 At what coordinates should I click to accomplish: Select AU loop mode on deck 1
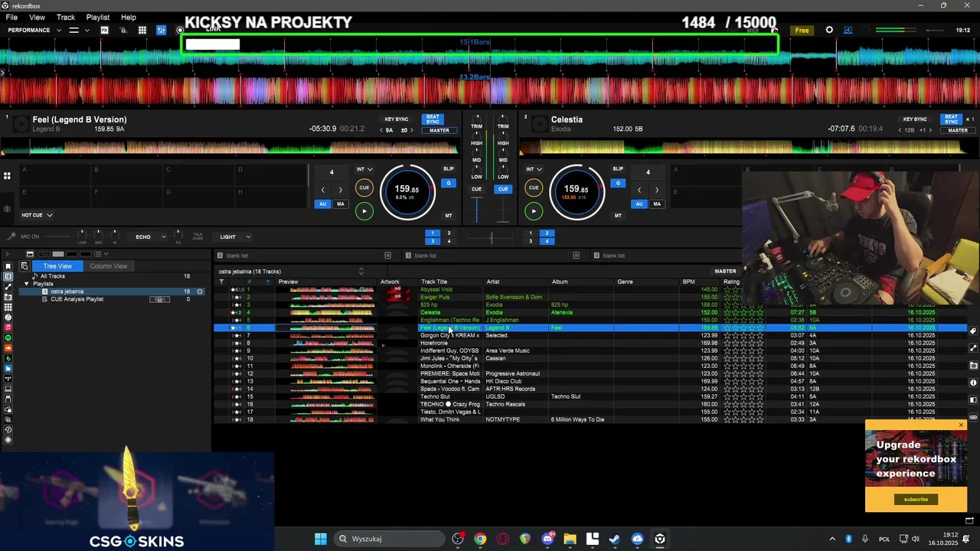coord(322,204)
